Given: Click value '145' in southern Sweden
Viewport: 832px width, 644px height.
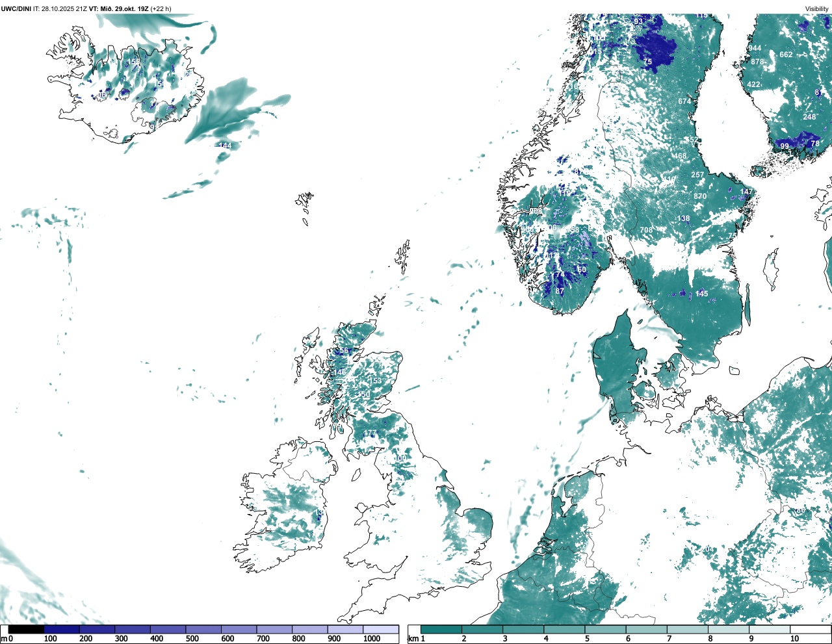Looking at the screenshot, I should click(702, 294).
